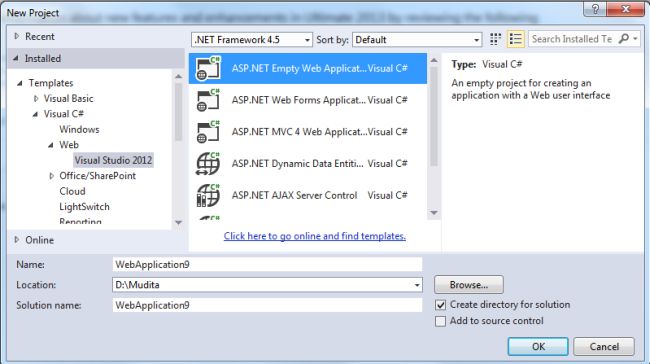This screenshot has width=650, height=364.
Task: Select ASP.NET AJAX Server Control row text
Action: point(294,195)
